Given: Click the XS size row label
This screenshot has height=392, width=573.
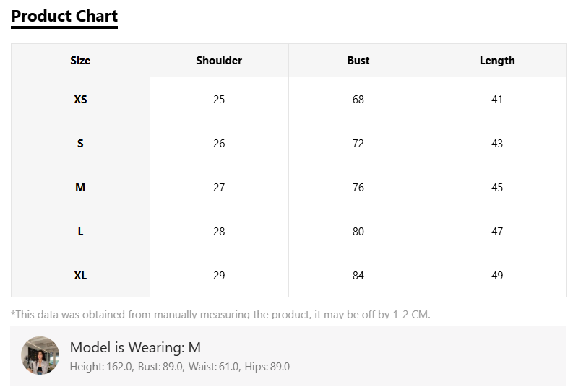Looking at the screenshot, I should (x=80, y=100).
